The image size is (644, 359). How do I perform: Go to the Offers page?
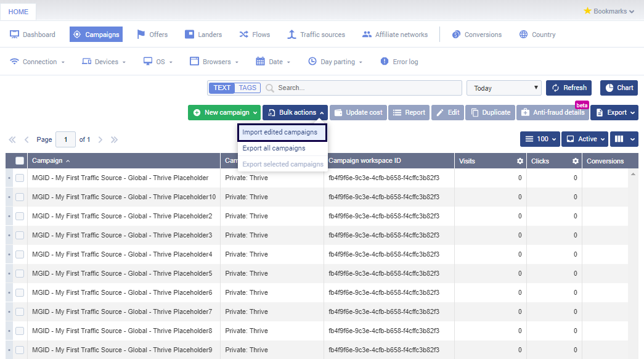[152, 35]
